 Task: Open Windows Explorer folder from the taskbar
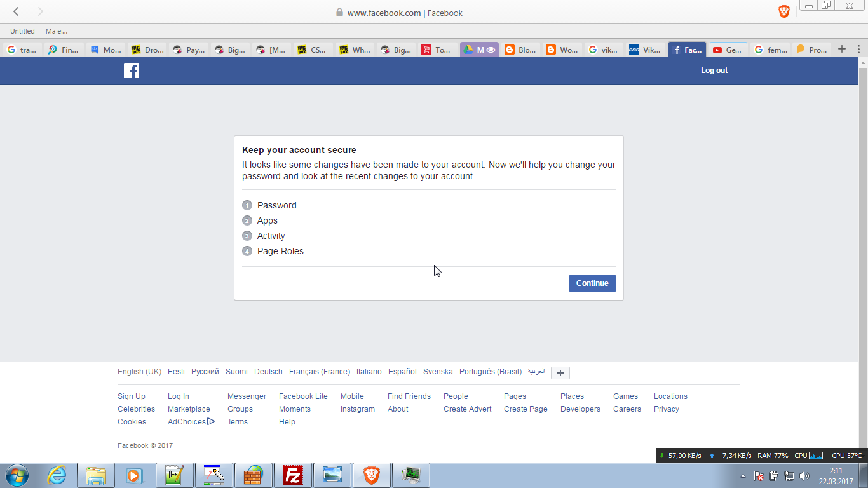point(96,475)
